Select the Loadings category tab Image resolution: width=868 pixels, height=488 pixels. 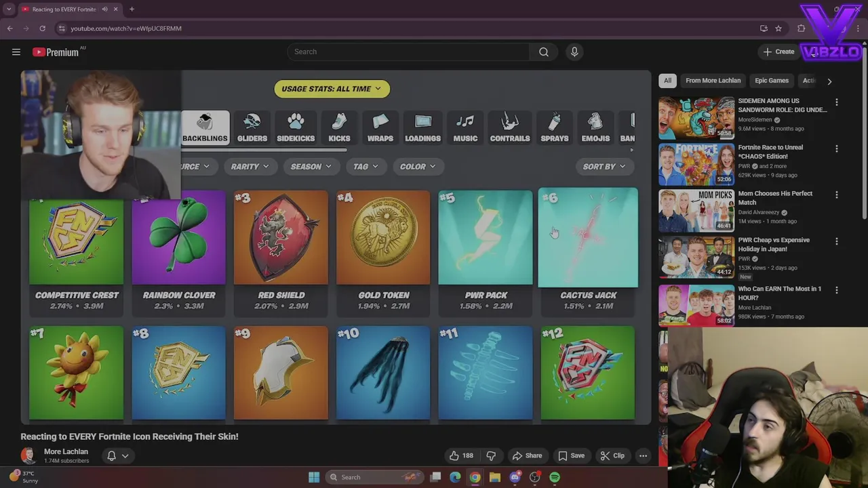tap(422, 128)
